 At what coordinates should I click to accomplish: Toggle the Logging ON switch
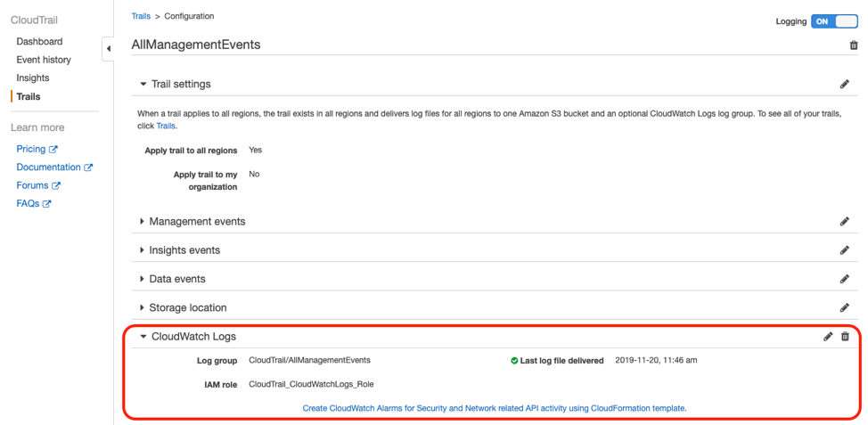click(833, 21)
